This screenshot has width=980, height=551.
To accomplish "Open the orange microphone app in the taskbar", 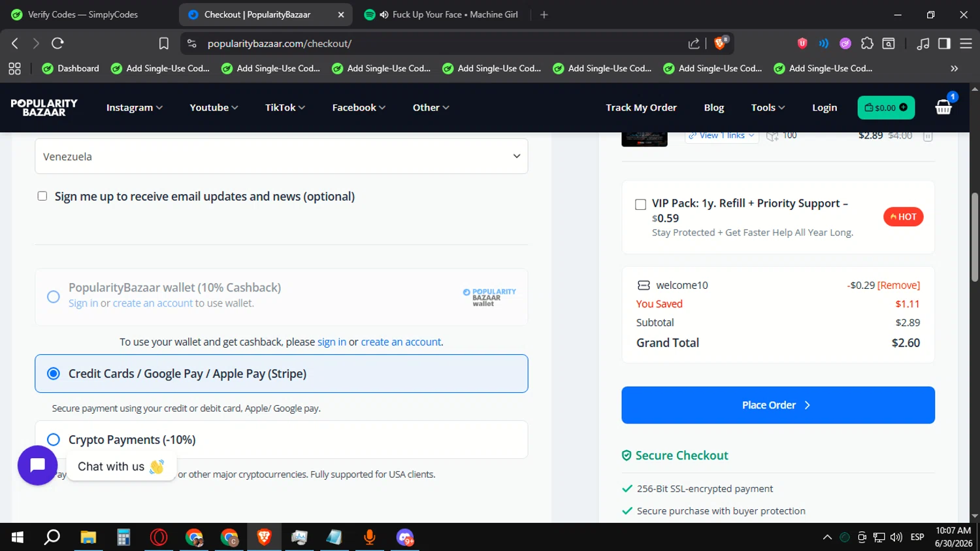I will 370,537.
